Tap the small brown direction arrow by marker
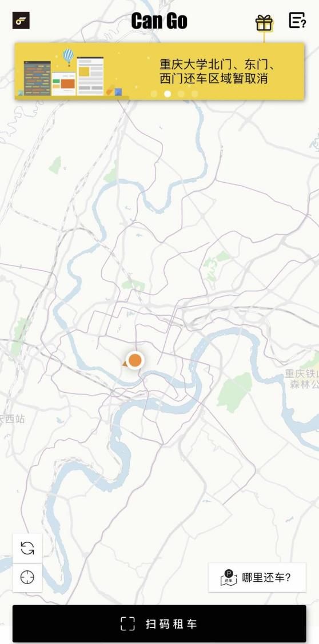319x644 pixels. [125, 364]
